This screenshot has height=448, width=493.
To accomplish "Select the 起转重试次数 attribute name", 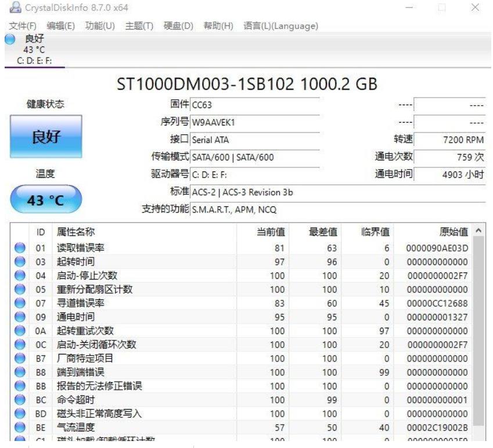I will point(85,331).
